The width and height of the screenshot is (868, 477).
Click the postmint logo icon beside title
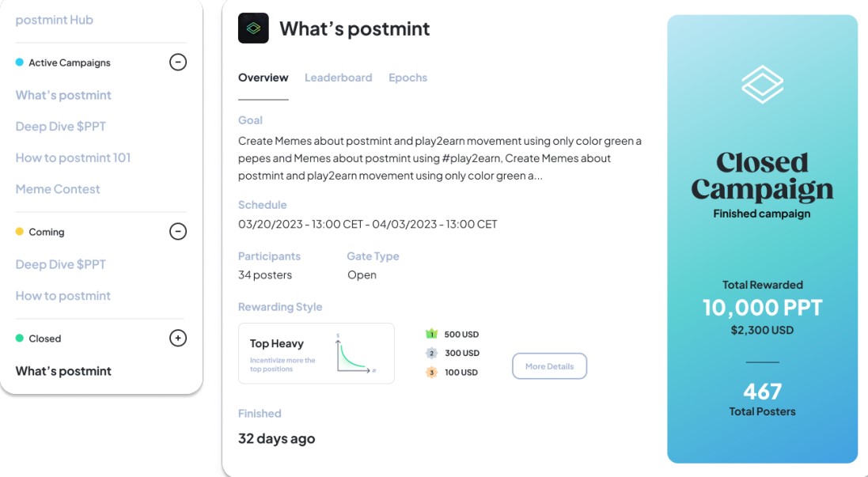253,28
